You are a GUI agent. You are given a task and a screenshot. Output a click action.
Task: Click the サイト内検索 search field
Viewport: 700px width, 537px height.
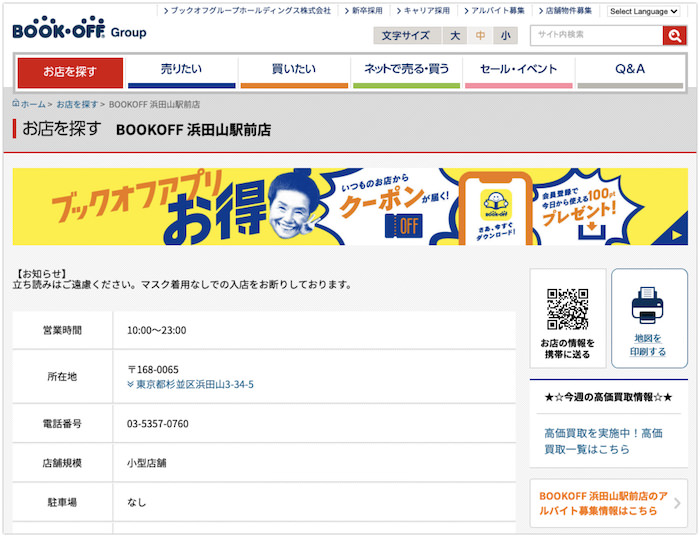click(x=596, y=35)
